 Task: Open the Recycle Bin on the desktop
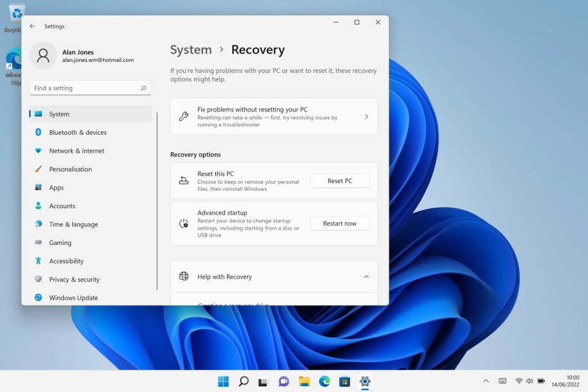(15, 14)
